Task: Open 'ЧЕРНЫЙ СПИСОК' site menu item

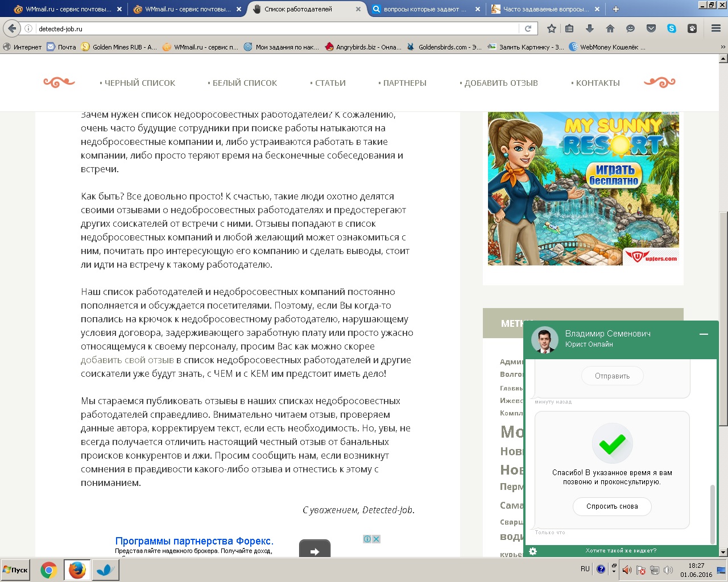Action: coord(138,83)
